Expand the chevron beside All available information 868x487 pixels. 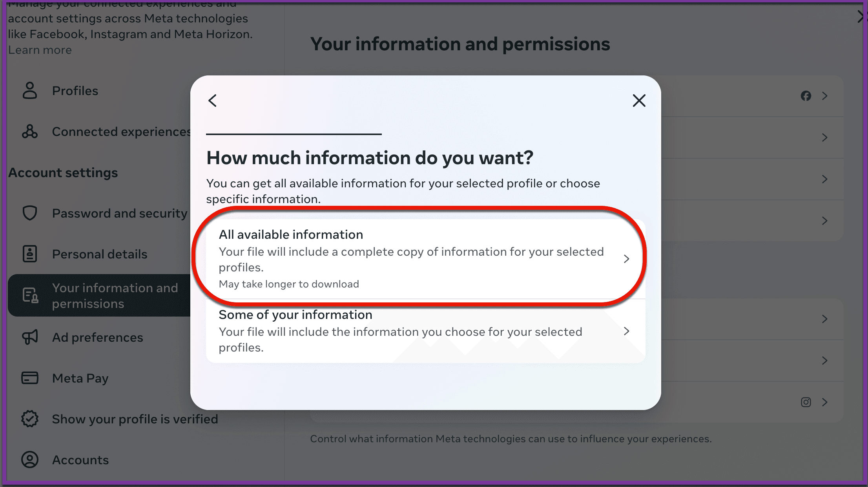click(626, 259)
